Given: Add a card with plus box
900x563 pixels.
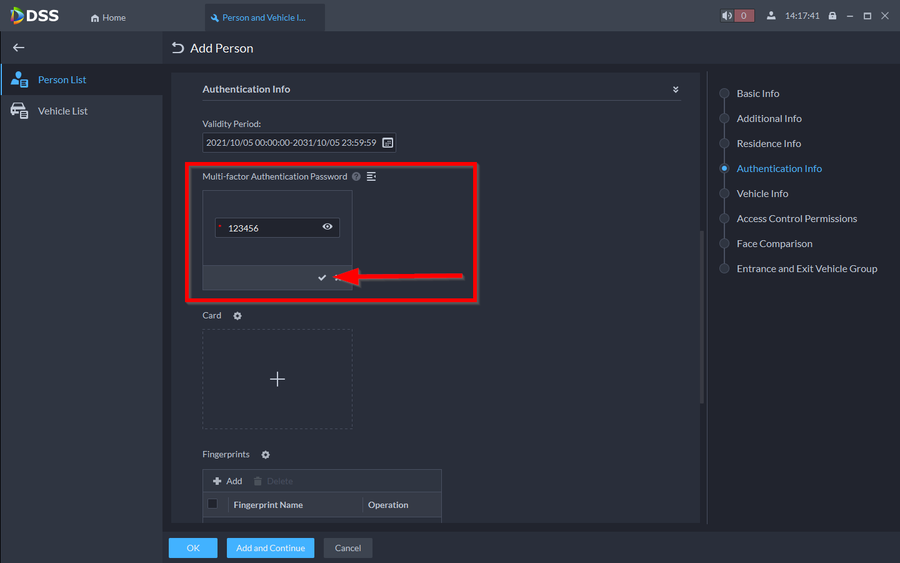Looking at the screenshot, I should (x=277, y=379).
